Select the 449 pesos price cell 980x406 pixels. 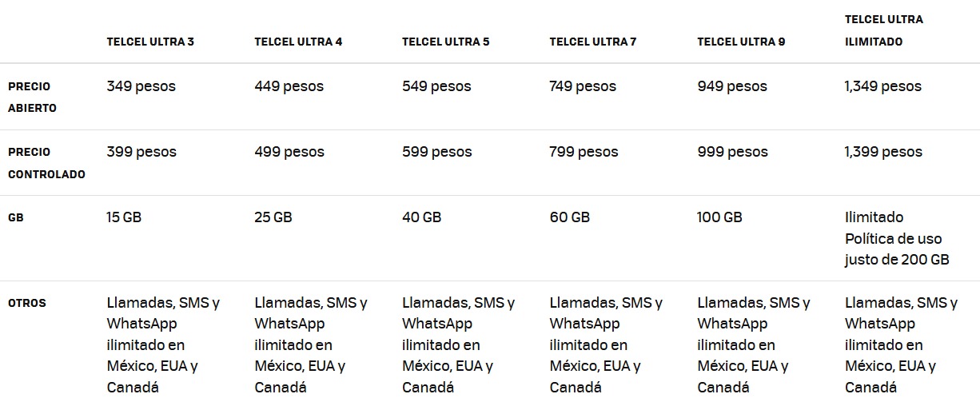point(289,86)
